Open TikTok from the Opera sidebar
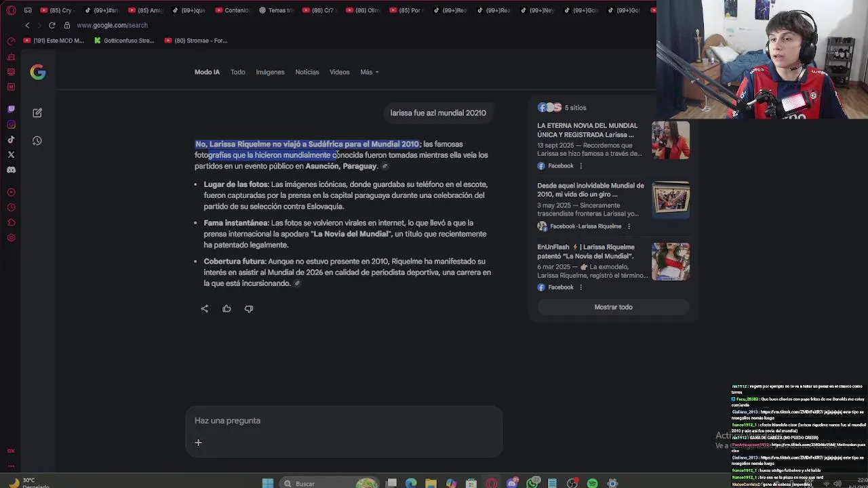Image resolution: width=868 pixels, height=488 pixels. pyautogui.click(x=11, y=140)
